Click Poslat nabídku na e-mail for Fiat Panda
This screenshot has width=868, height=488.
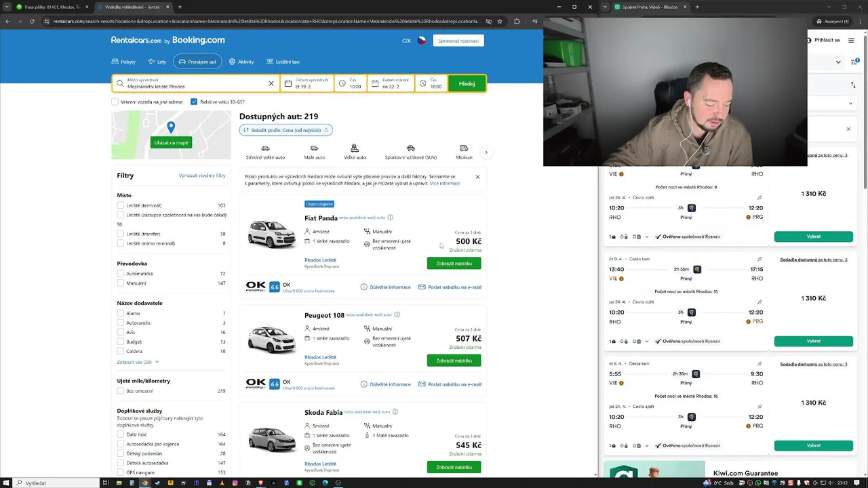point(450,287)
